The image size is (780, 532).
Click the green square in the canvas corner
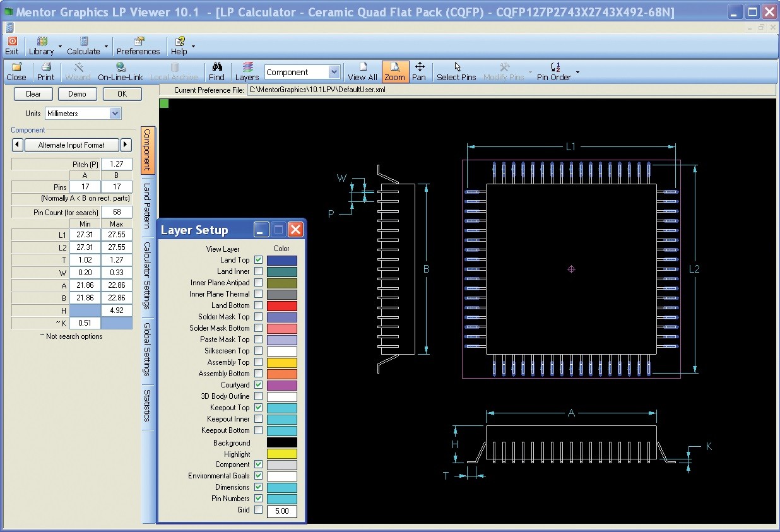164,103
